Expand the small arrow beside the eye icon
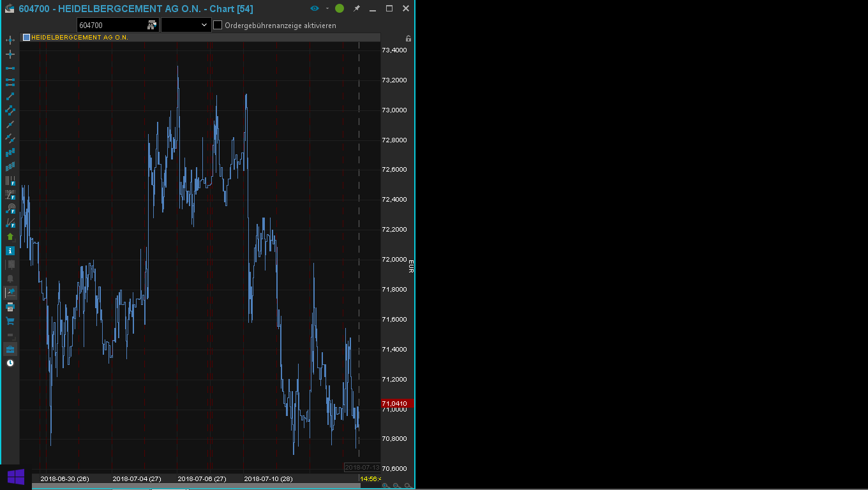This screenshot has width=868, height=490. 327,8
